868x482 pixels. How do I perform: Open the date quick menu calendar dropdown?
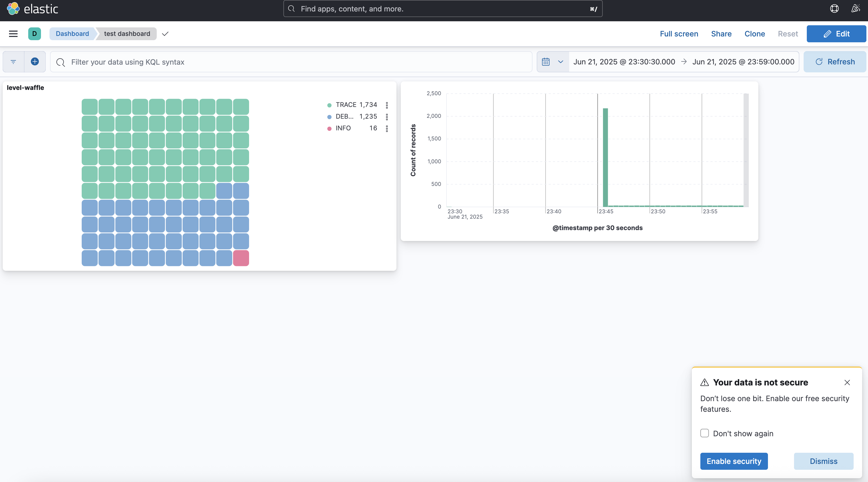pos(553,62)
